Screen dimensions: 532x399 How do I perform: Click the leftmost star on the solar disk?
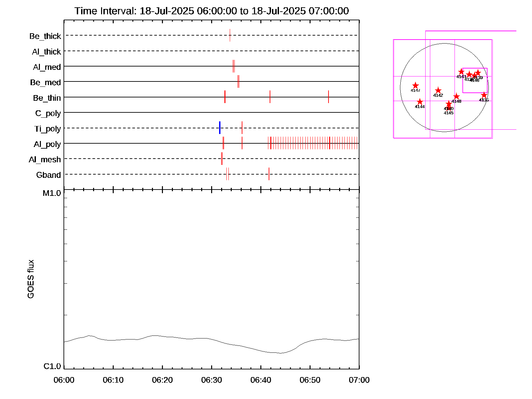(x=415, y=86)
